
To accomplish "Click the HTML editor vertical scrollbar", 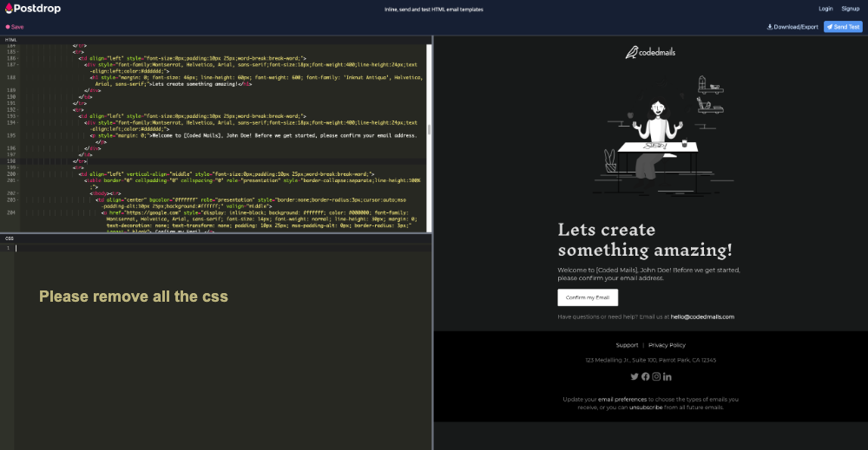I will 431,130.
